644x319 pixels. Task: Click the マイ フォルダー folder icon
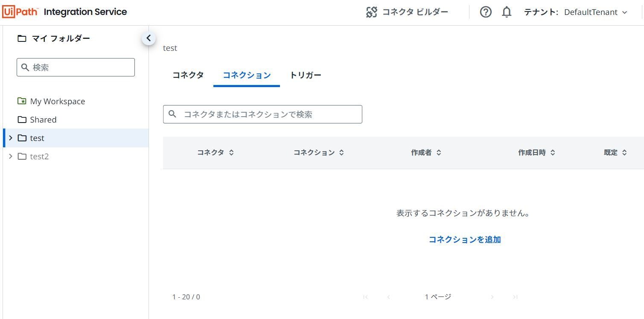[x=22, y=38]
